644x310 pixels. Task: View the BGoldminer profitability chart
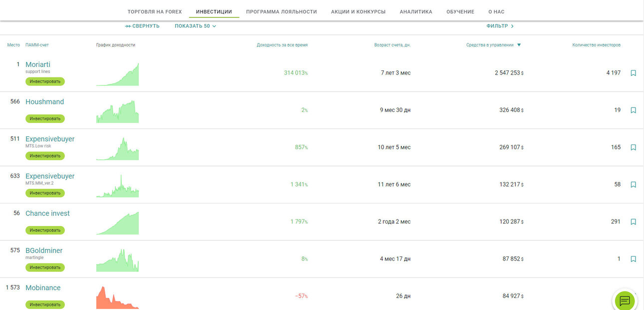coord(117,260)
